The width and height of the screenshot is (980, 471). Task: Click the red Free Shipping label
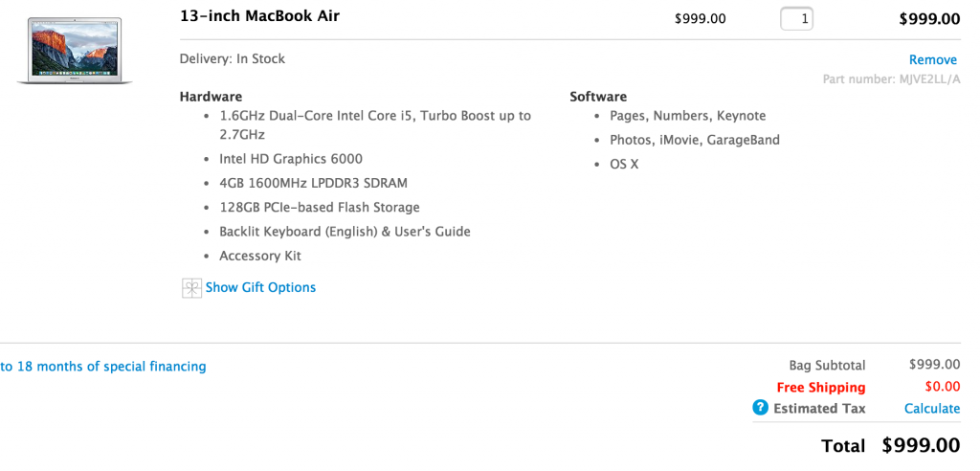point(820,388)
